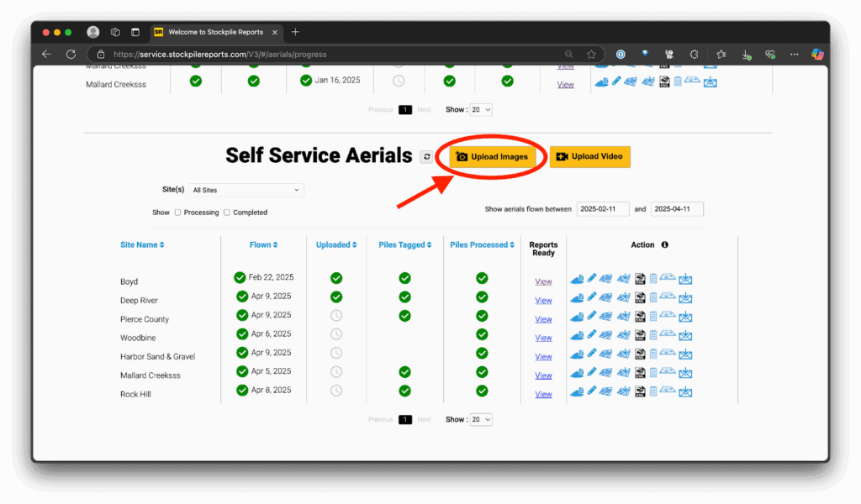Click the refresh icon beside Self Service Aerials
This screenshot has height=504, width=861.
427,157
